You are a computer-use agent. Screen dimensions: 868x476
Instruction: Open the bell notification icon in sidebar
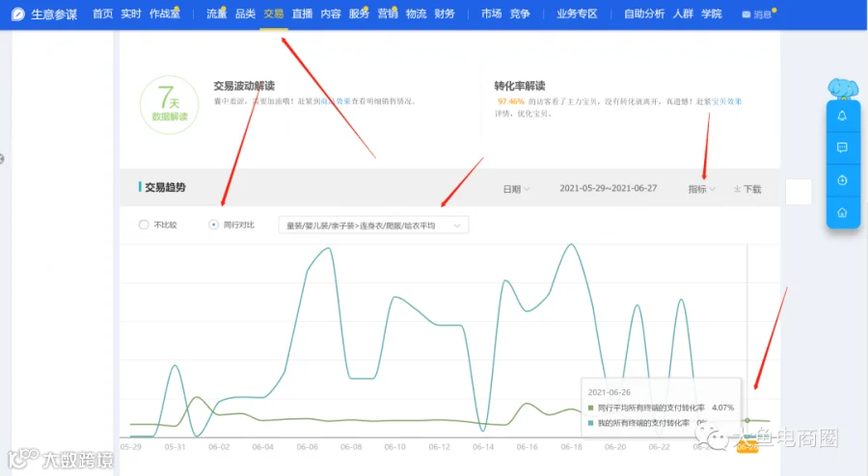[842, 116]
